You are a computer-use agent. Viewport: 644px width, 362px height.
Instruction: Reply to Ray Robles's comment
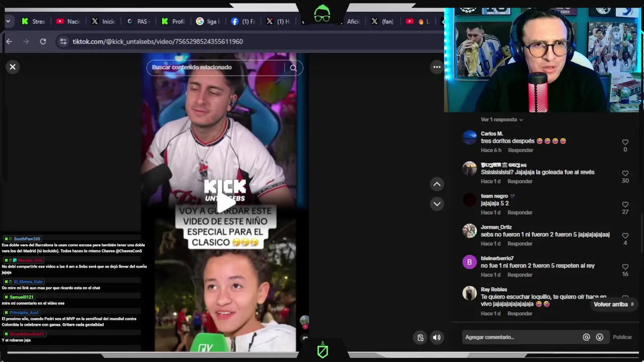pos(520,314)
